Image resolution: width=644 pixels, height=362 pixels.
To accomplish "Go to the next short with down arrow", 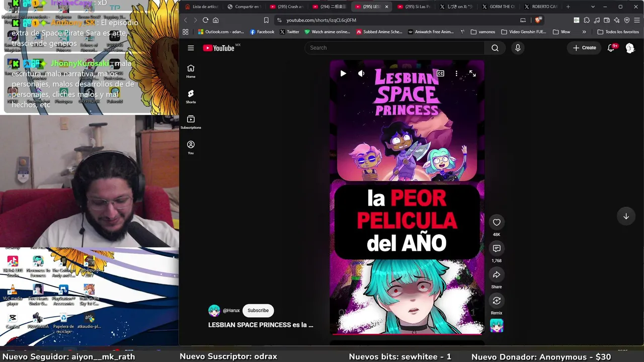I will [626, 216].
